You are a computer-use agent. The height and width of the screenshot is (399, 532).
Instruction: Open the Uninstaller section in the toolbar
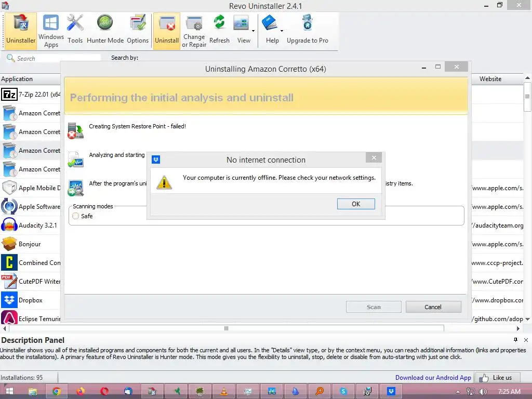coord(21,31)
